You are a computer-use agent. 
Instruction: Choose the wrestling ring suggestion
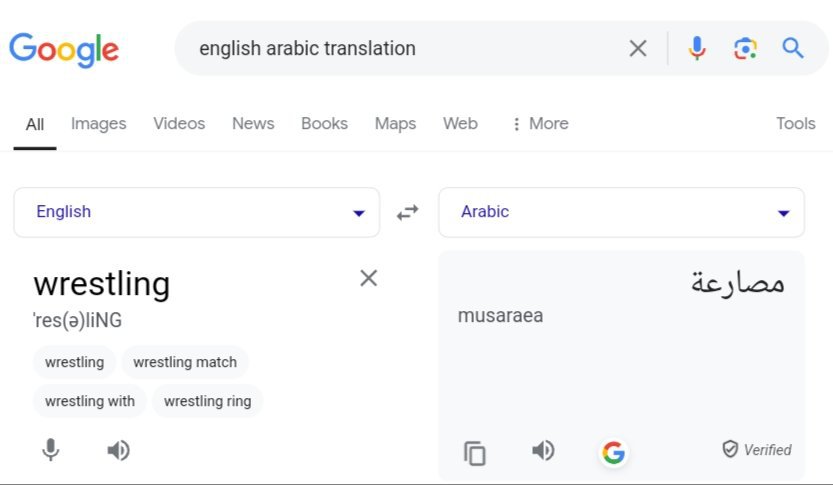tap(208, 401)
